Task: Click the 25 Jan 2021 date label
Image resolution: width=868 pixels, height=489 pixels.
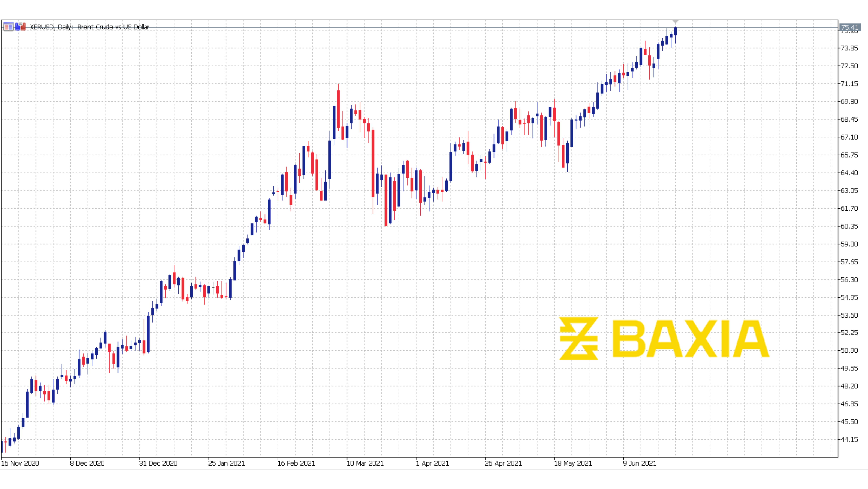Action: pyautogui.click(x=227, y=463)
